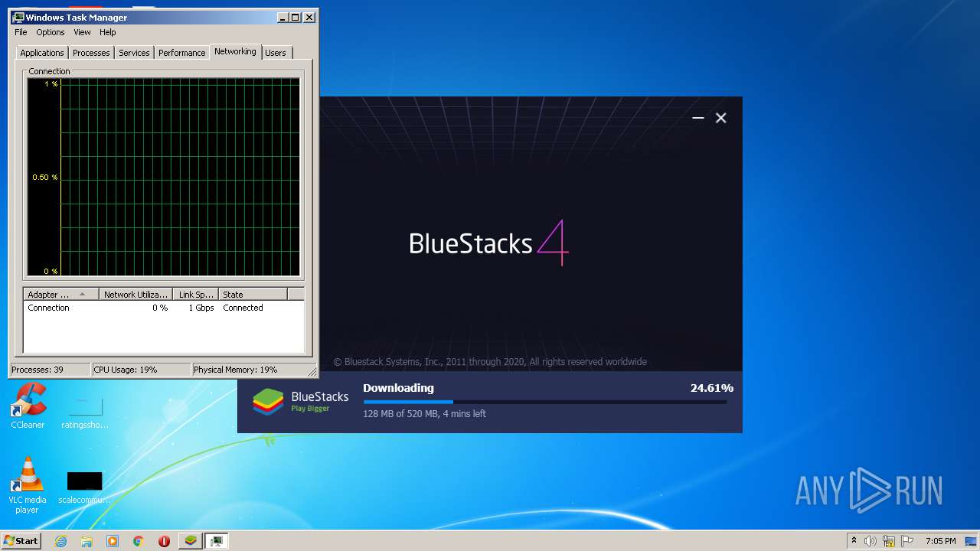
Task: Click the Bluestack Systems copyright text
Action: 490,362
